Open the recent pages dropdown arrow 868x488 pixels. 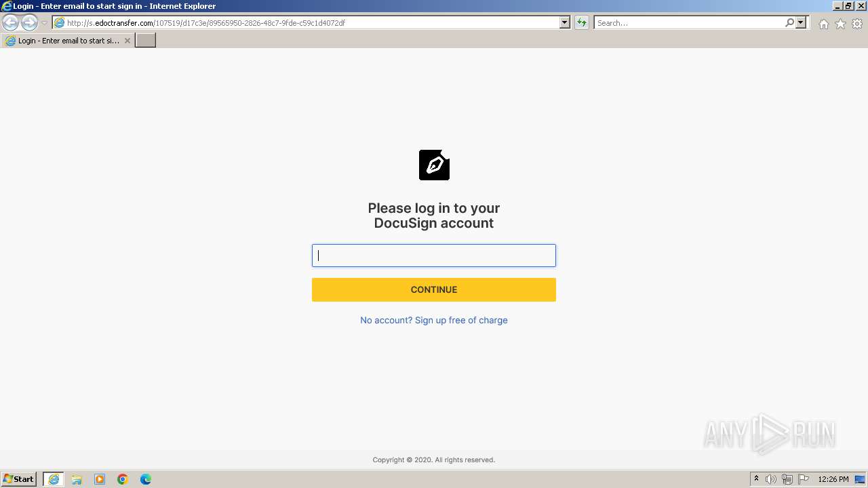coord(44,23)
